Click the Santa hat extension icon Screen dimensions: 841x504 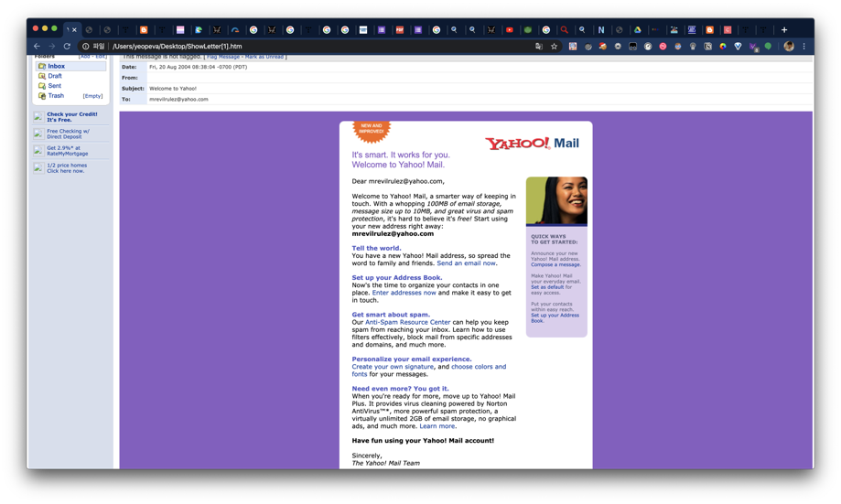(x=603, y=46)
